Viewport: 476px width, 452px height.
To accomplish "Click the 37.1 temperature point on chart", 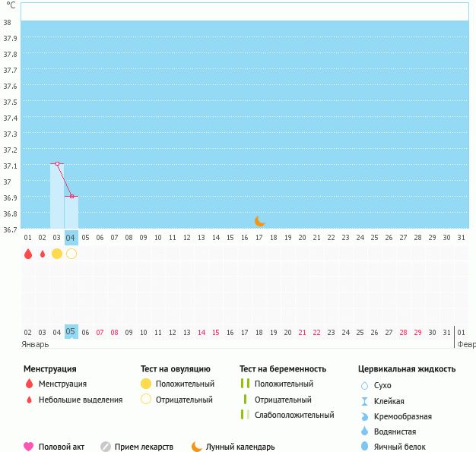I will pyautogui.click(x=57, y=163).
